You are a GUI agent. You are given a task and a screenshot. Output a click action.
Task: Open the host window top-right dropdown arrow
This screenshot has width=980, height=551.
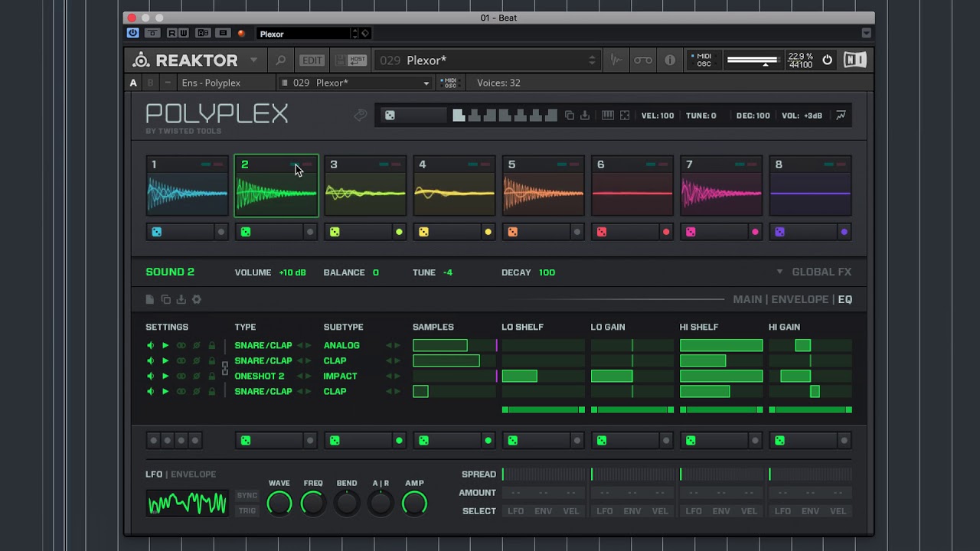point(866,33)
